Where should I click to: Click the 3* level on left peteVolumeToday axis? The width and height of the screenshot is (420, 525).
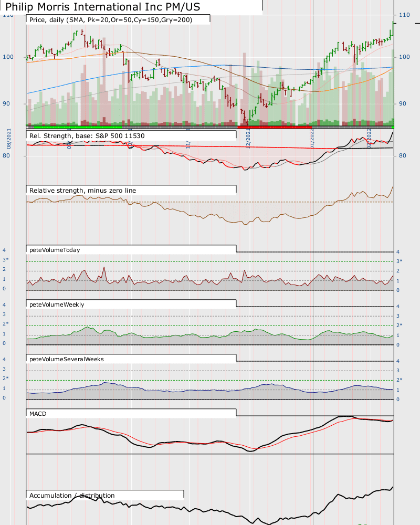click(6, 259)
